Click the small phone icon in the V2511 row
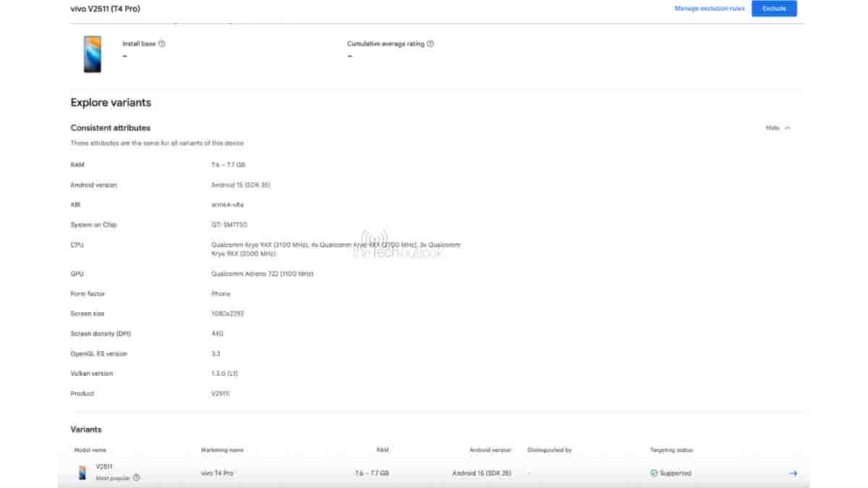Screen dimensions: 868x488 click(x=82, y=473)
